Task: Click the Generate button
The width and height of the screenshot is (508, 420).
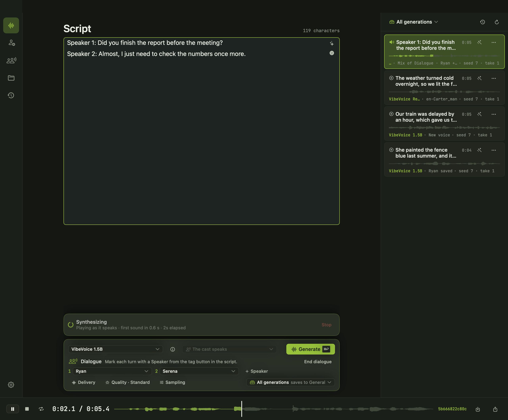Action: (x=310, y=349)
